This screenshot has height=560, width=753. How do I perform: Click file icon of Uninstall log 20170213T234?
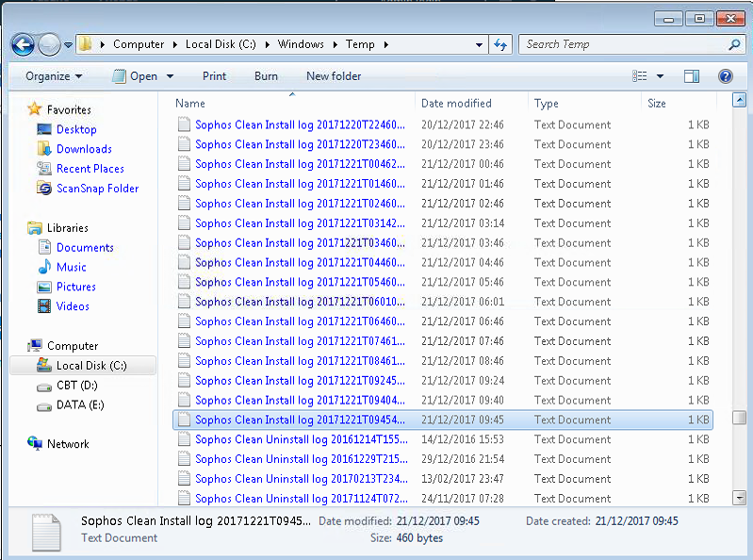[184, 479]
